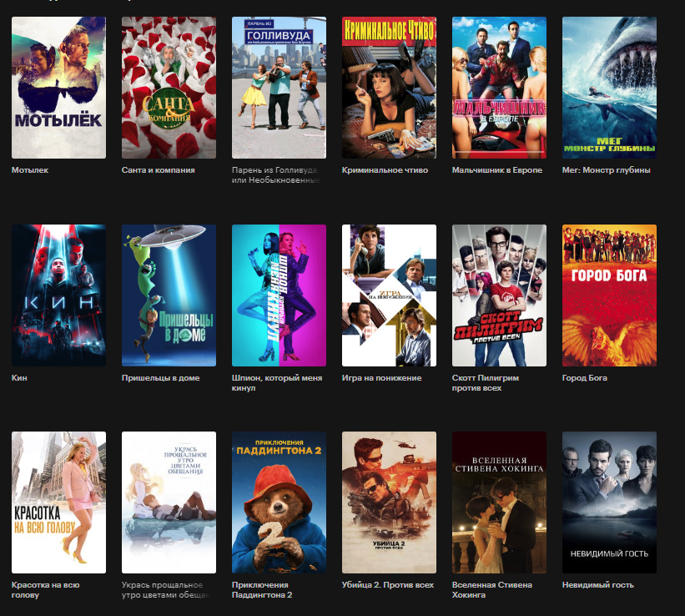The image size is (685, 616).
Task: Click the Кин title link
Action: click(x=19, y=378)
